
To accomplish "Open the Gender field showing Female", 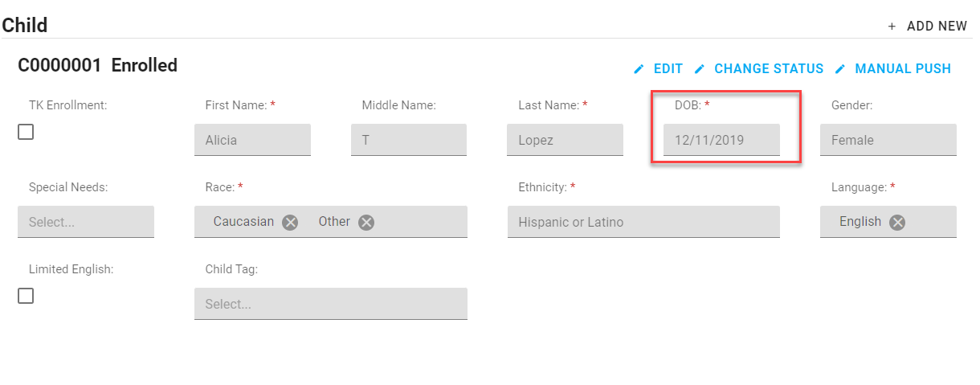I will point(888,140).
